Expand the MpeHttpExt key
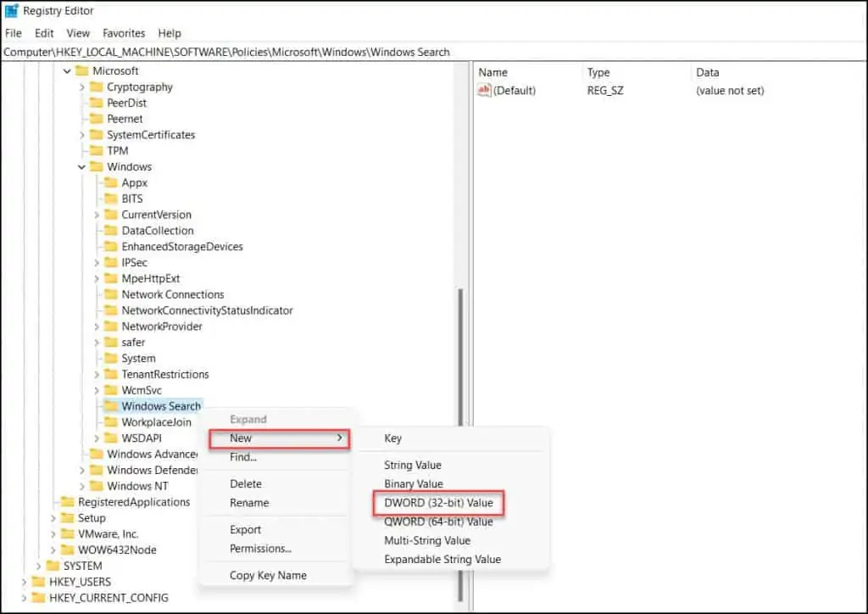The height and width of the screenshot is (614, 868). [x=97, y=278]
